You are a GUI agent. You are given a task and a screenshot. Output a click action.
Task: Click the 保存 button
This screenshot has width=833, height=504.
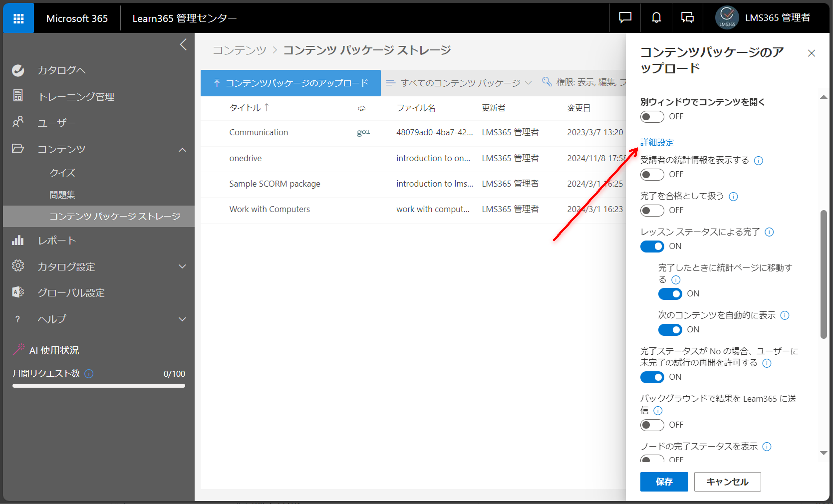click(664, 482)
